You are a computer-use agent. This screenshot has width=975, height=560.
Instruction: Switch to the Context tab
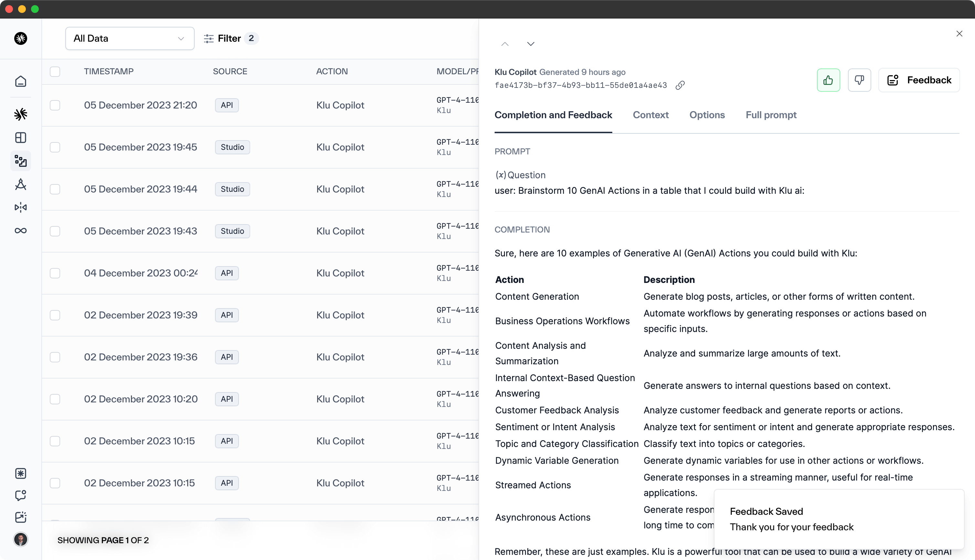coord(650,115)
